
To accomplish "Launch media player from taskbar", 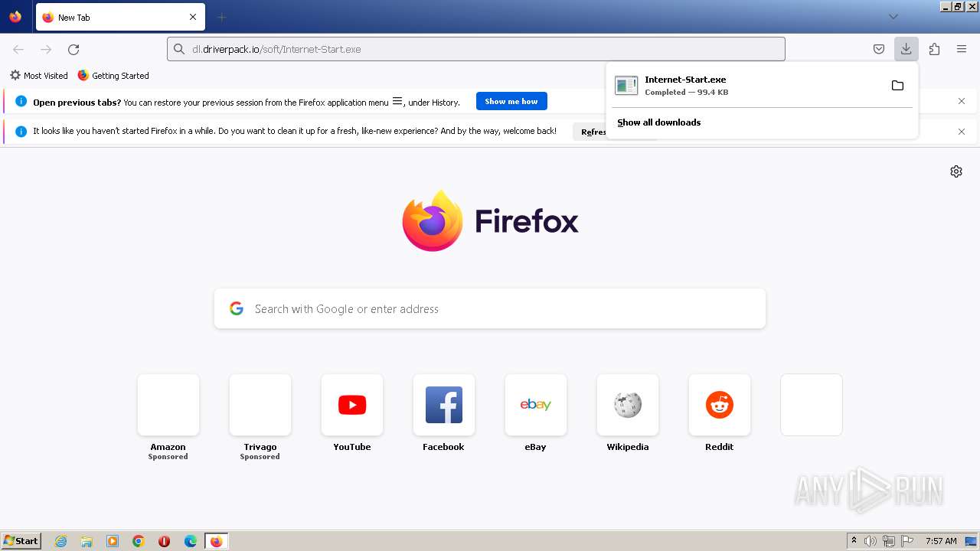I will (113, 541).
